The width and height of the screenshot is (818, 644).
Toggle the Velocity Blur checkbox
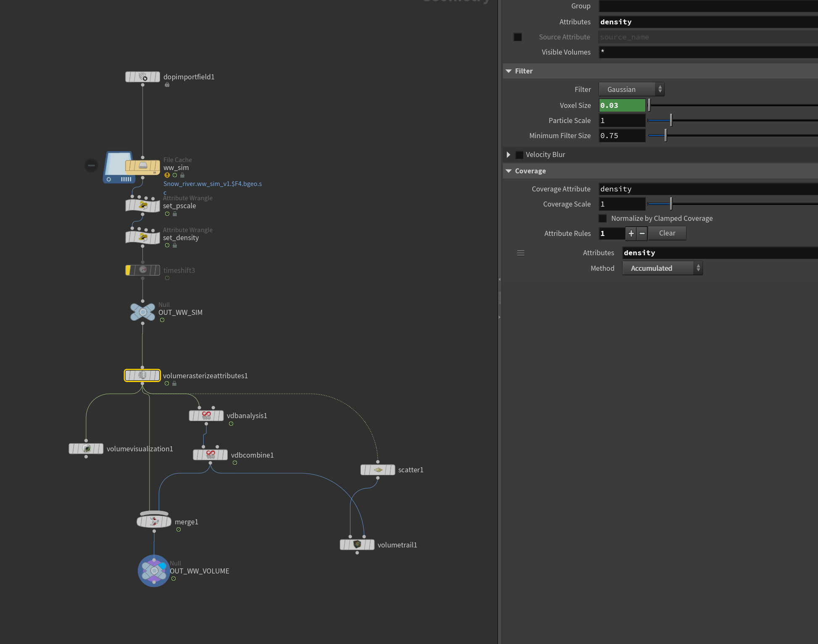(519, 154)
